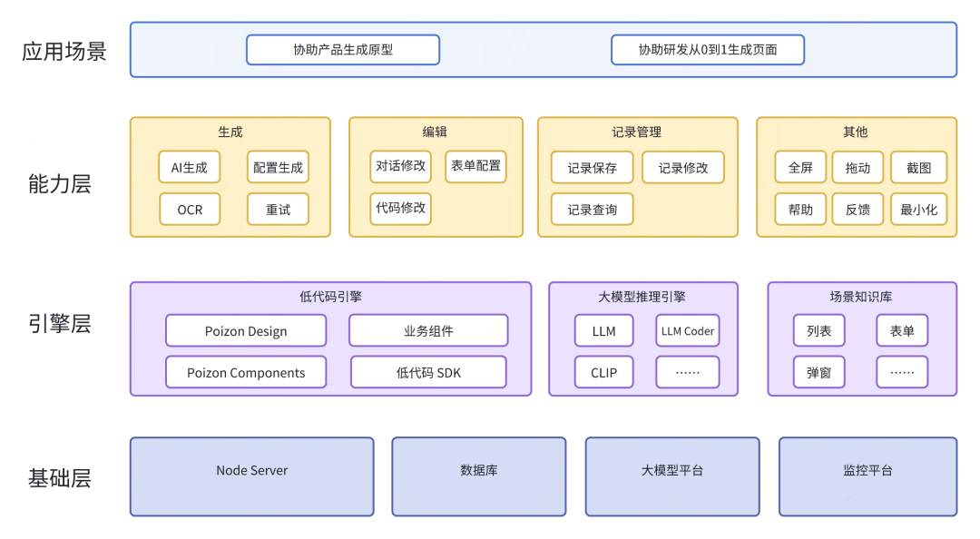Select the 对话修改 box
This screenshot has height=539, width=980.
[400, 166]
